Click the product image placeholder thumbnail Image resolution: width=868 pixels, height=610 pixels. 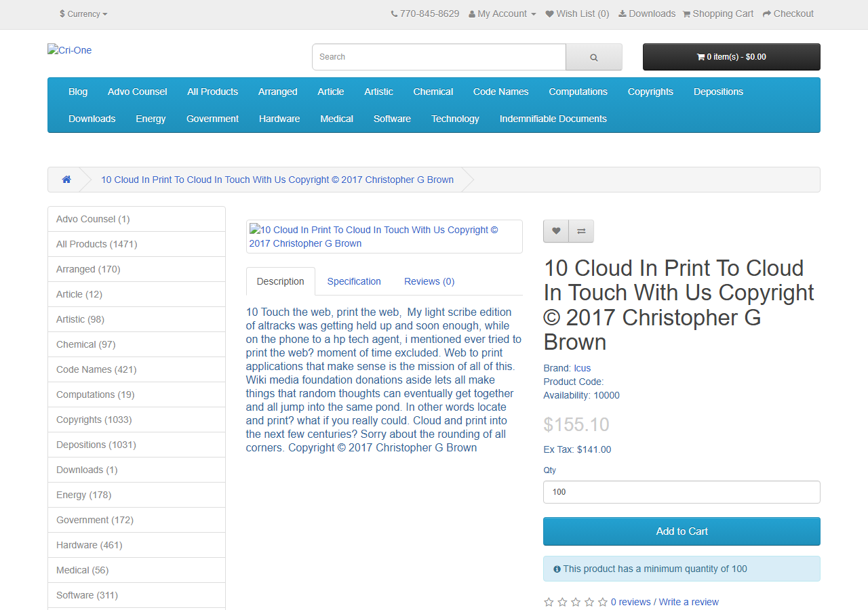point(384,237)
